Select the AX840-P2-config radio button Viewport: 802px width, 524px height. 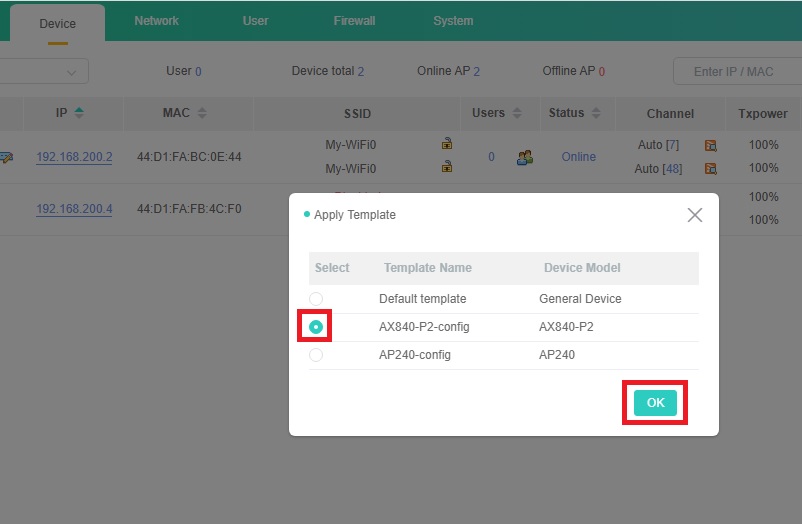tap(316, 327)
